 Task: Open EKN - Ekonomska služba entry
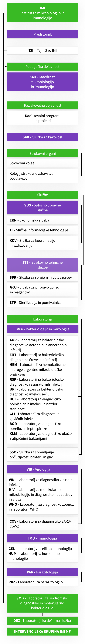42,220
